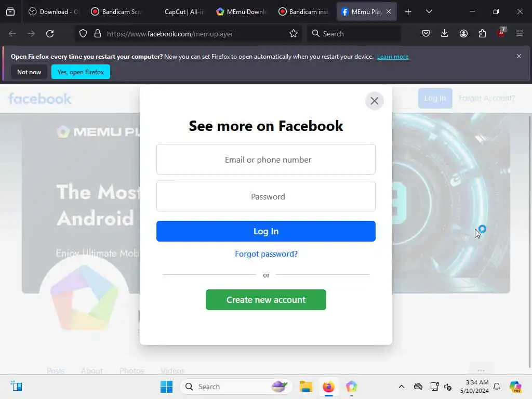
Task: Open the display connection tray icon
Action: coord(434,387)
